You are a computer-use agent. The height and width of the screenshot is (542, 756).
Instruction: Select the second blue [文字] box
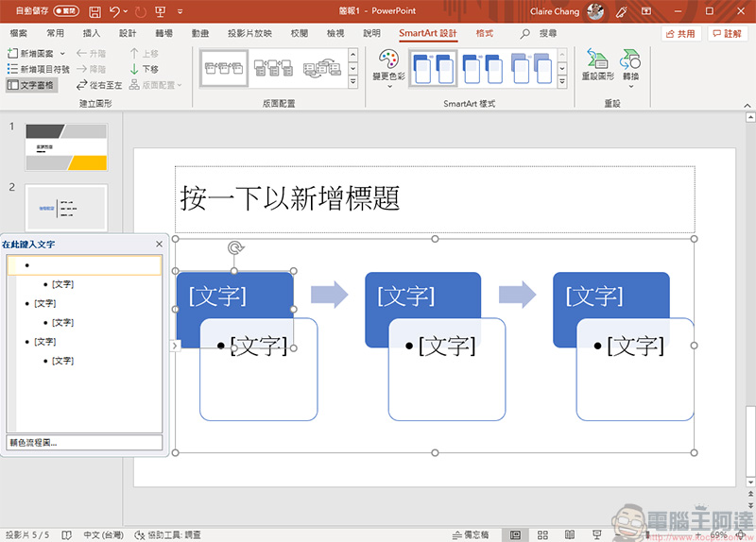[x=422, y=295]
